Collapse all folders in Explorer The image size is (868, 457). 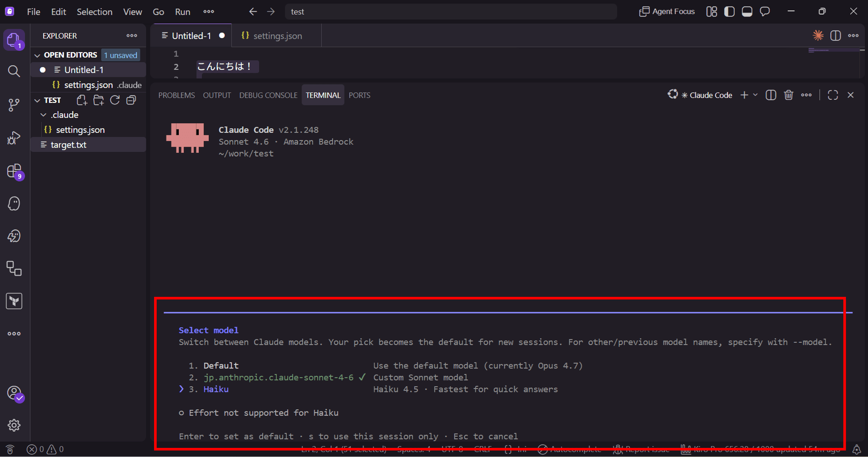coord(131,100)
